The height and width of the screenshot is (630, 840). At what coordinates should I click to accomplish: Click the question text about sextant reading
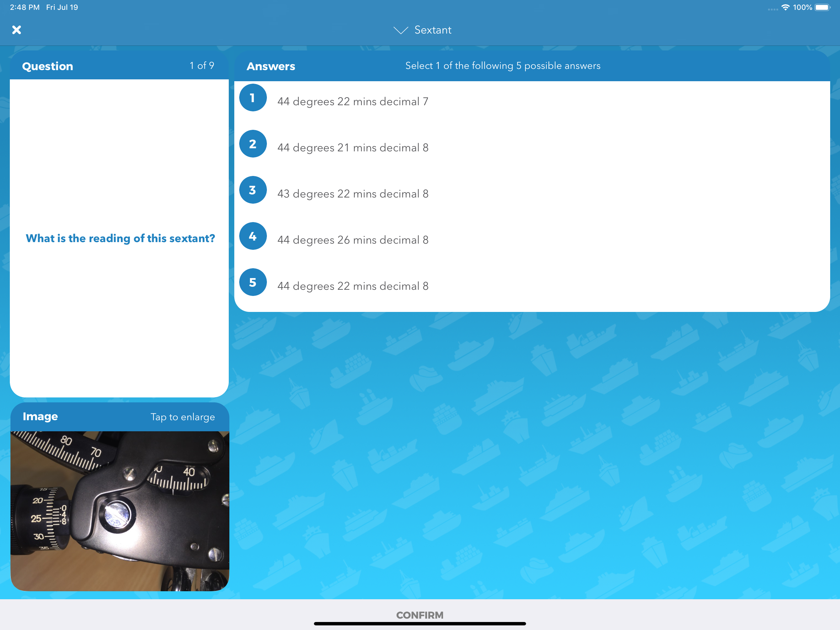[121, 238]
